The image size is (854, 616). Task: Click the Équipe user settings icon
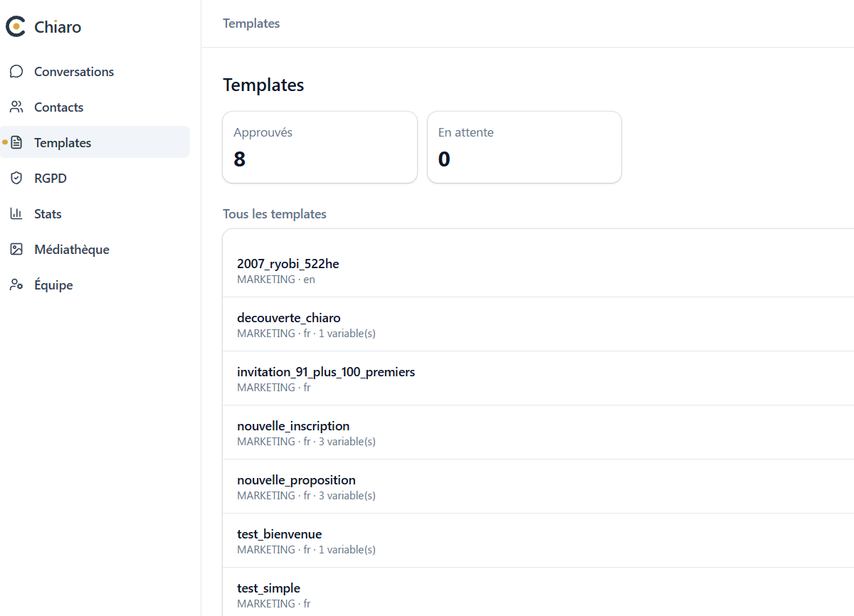pyautogui.click(x=16, y=285)
